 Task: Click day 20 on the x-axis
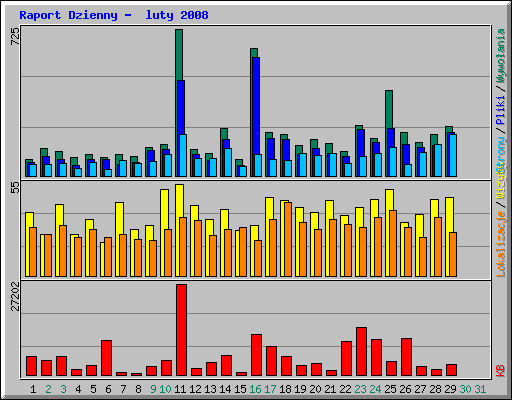(x=315, y=389)
